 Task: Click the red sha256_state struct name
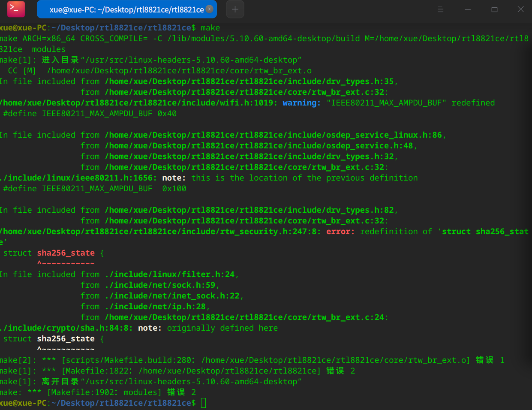[66, 253]
